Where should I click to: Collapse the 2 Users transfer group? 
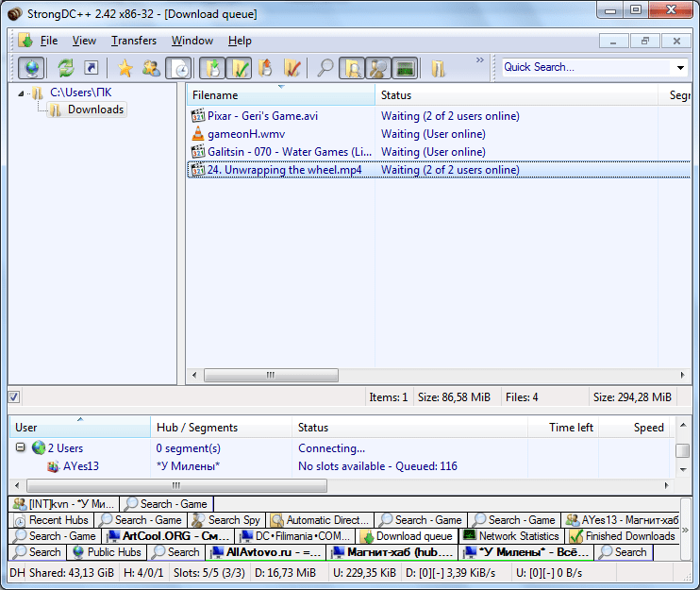(20, 447)
